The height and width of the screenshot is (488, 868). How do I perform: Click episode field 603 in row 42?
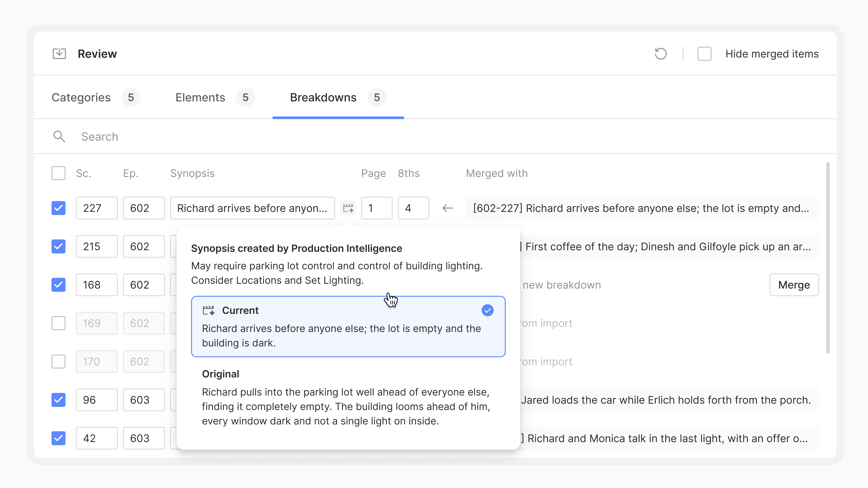pos(144,438)
